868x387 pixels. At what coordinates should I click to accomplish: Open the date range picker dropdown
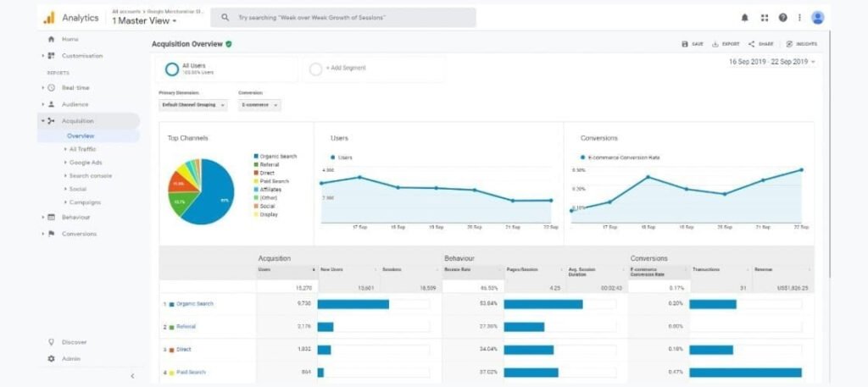pos(772,62)
